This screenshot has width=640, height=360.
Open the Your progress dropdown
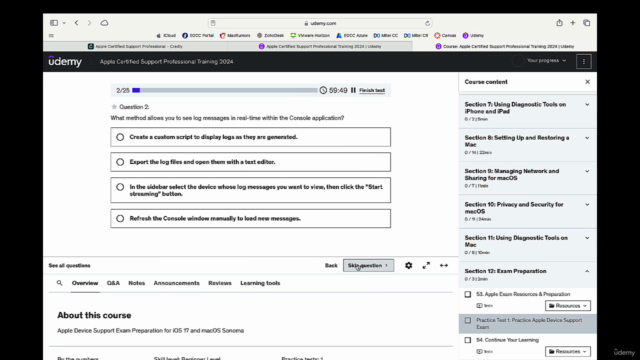pyautogui.click(x=546, y=61)
